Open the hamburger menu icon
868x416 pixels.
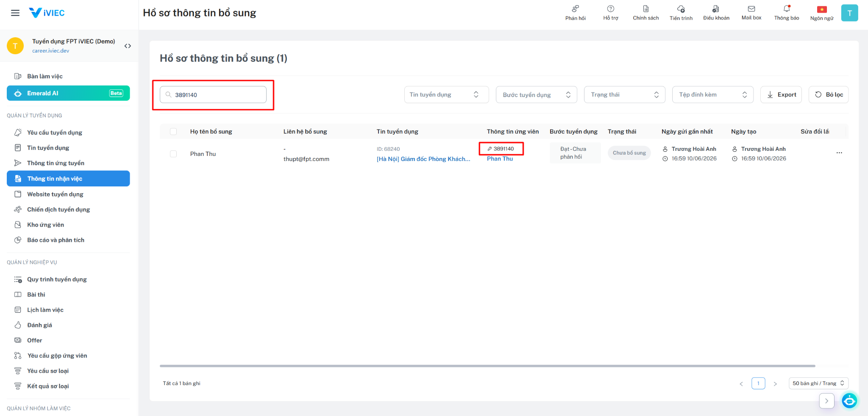coord(15,13)
